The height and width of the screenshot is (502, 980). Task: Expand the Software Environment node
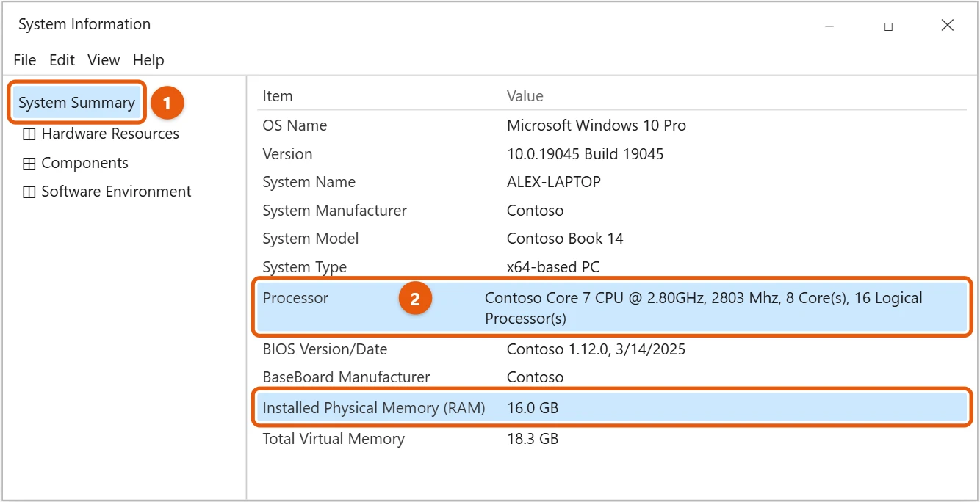[x=29, y=192]
